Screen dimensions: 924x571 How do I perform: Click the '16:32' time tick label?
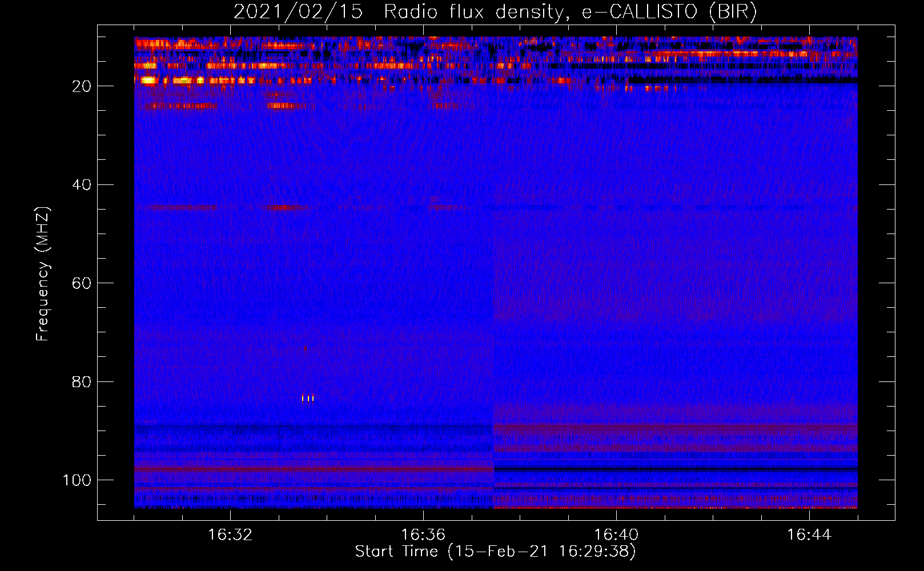point(230,535)
